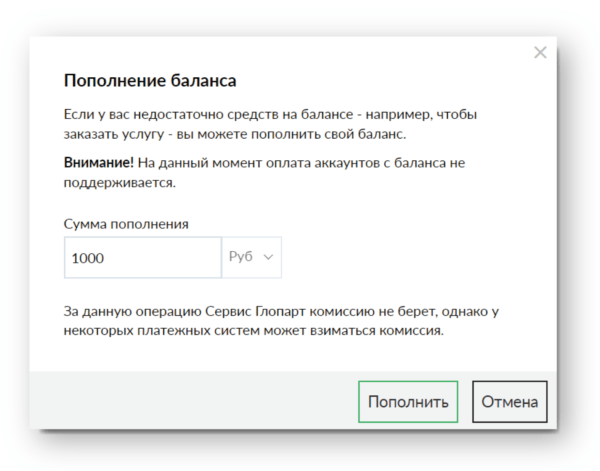Image resolution: width=600 pixels, height=471 pixels.
Task: Close the balance top-up dialog
Action: click(540, 52)
